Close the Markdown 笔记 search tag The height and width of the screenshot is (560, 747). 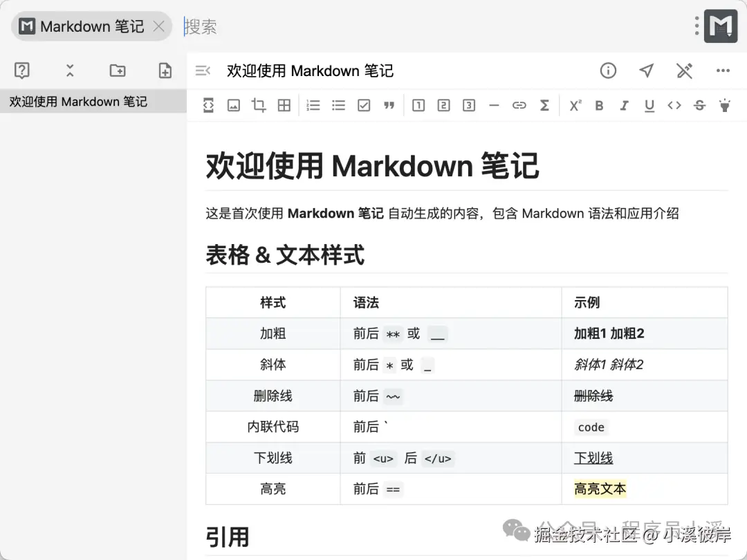[159, 26]
